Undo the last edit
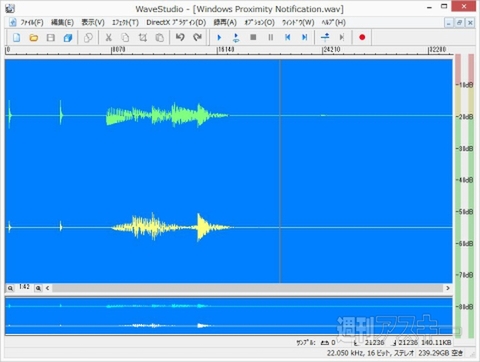The width and height of the screenshot is (480, 362). pos(180,37)
